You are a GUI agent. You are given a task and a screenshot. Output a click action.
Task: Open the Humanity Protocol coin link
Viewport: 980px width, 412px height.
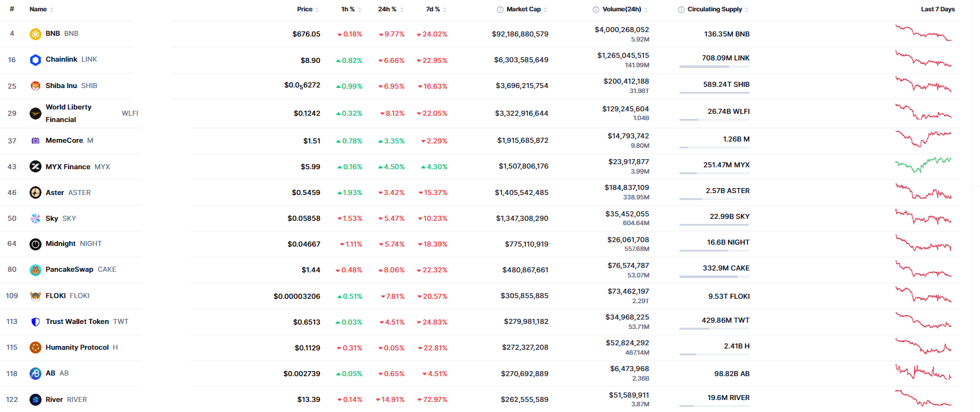[x=77, y=347]
